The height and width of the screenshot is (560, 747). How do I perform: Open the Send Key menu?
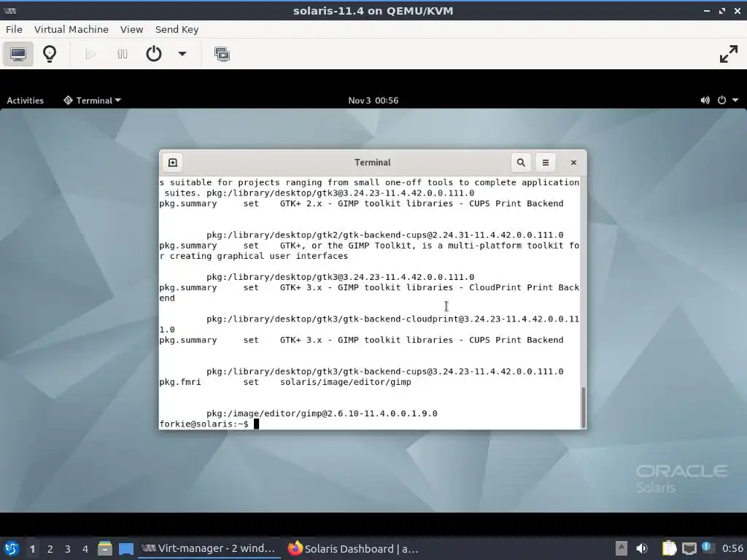(177, 29)
